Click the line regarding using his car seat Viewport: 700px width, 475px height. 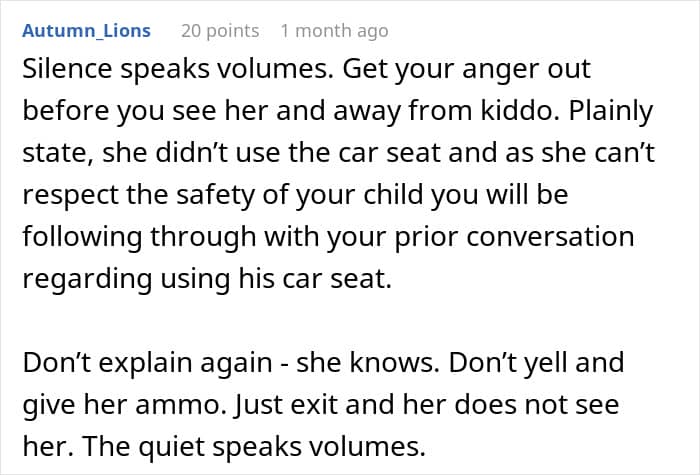(x=207, y=279)
